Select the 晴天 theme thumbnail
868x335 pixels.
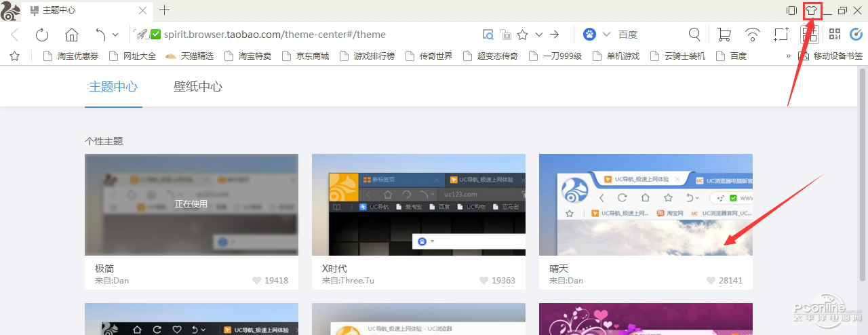646,205
